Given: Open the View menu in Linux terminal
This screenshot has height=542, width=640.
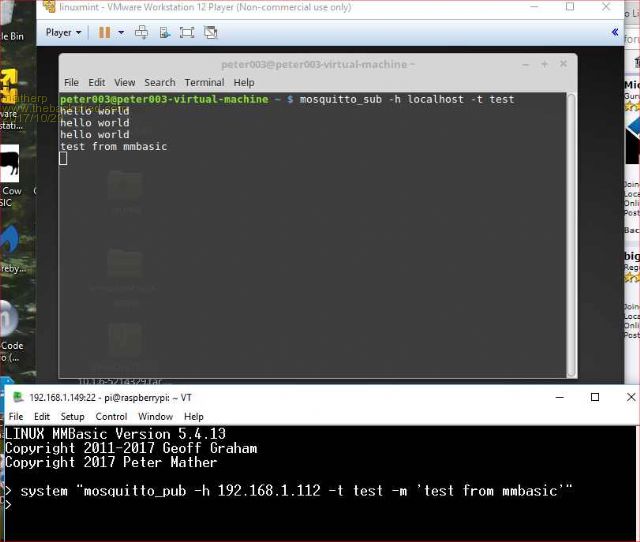Looking at the screenshot, I should tap(124, 82).
